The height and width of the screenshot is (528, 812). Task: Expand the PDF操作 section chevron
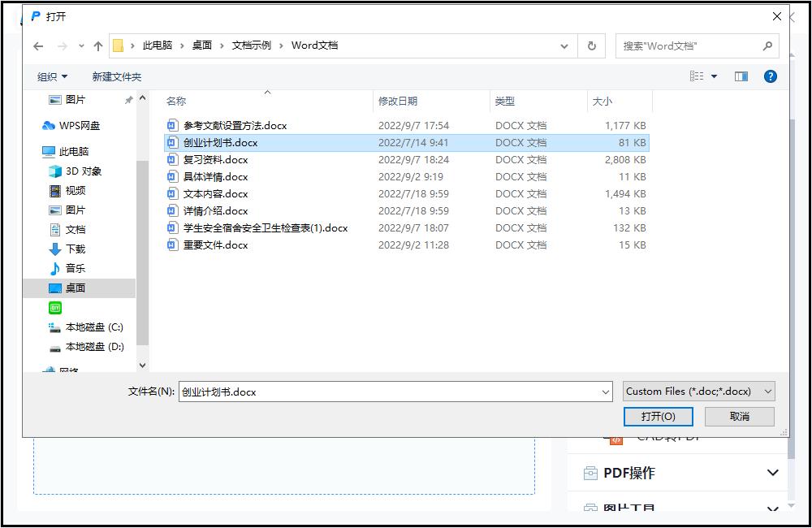(x=771, y=473)
